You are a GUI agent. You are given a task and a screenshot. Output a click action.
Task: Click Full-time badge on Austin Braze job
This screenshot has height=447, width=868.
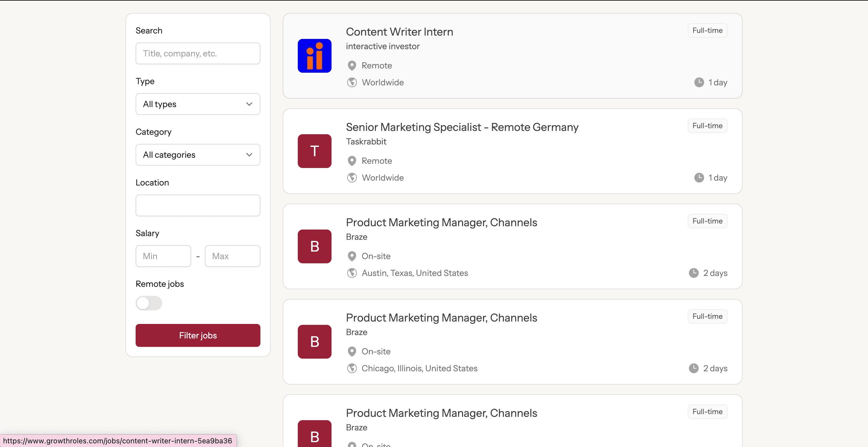(707, 221)
